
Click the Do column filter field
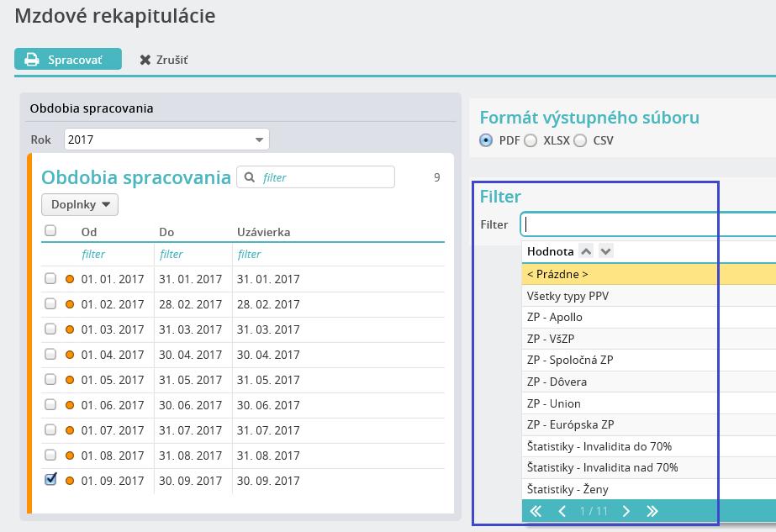(x=193, y=255)
